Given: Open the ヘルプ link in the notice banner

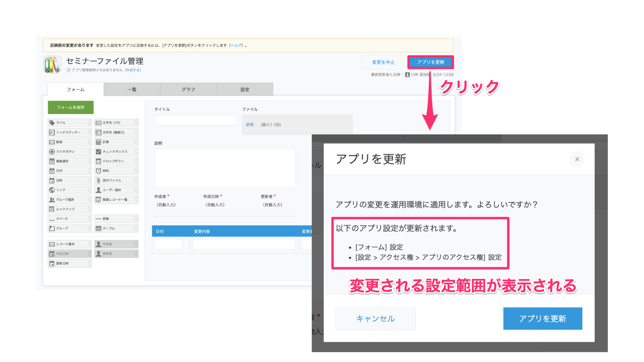Looking at the screenshot, I should pos(236,45).
